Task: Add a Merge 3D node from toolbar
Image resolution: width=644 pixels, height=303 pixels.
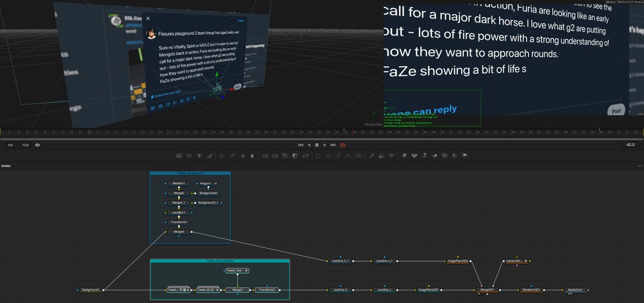Action: (434, 155)
